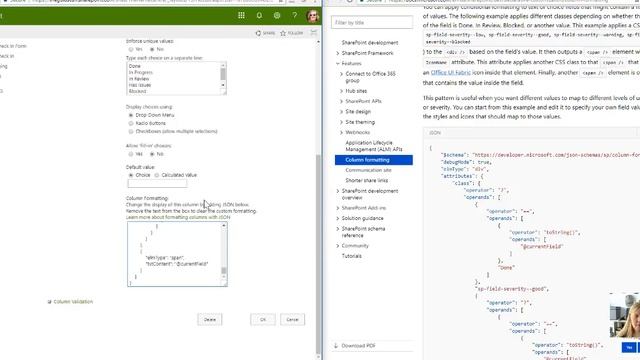Open the help question mark icon

[x=295, y=16]
